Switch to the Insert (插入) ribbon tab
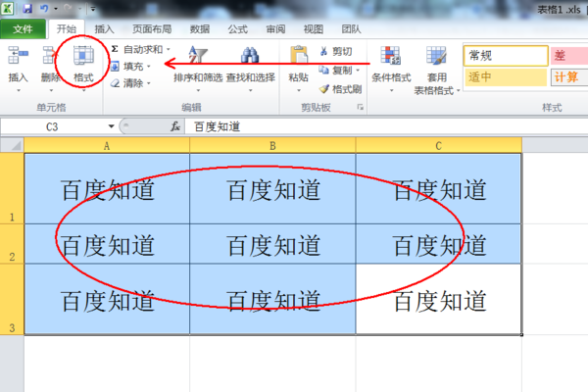The width and height of the screenshot is (588, 392). pos(104,28)
